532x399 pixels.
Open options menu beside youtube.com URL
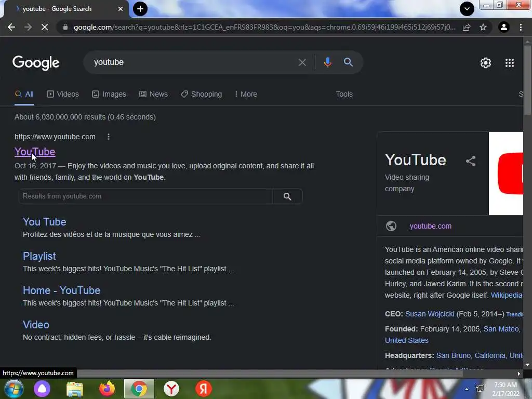[x=108, y=137]
